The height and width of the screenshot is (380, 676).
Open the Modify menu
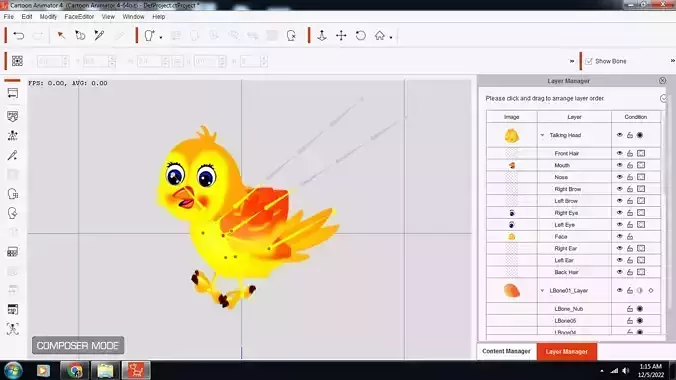point(48,17)
